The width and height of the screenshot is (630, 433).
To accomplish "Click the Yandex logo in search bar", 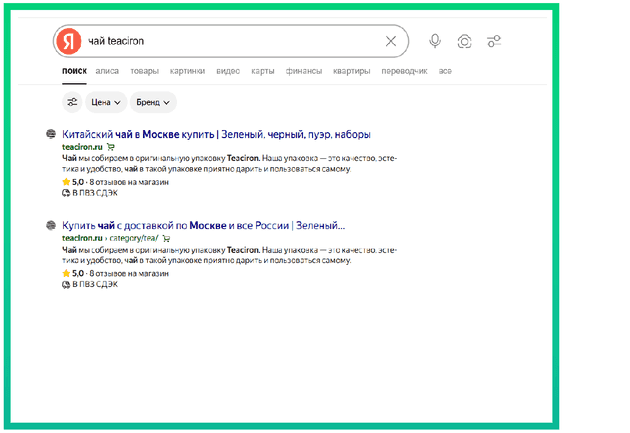I will (69, 41).
